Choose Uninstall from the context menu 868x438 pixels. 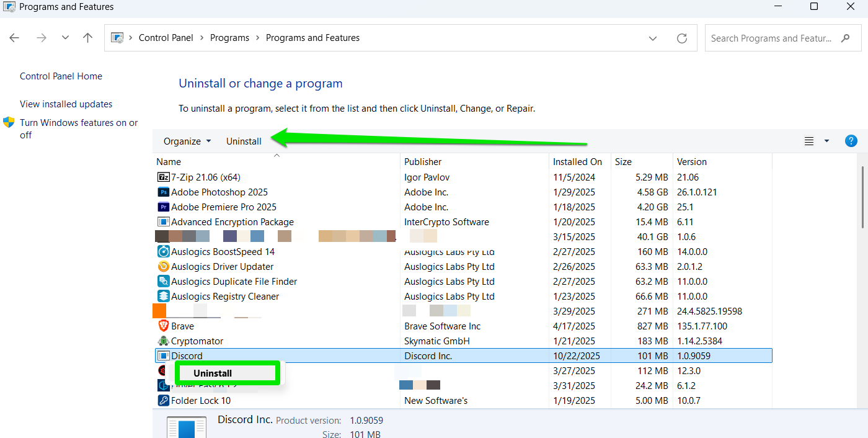click(213, 373)
